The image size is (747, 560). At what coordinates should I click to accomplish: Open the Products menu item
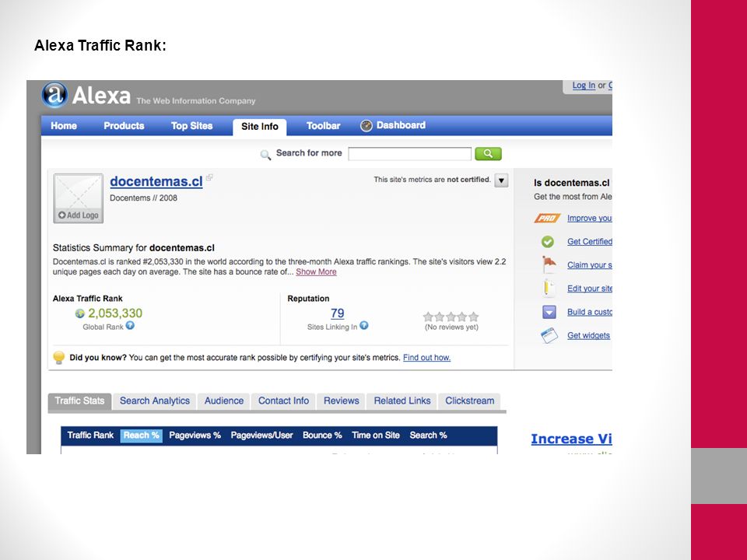coord(124,126)
